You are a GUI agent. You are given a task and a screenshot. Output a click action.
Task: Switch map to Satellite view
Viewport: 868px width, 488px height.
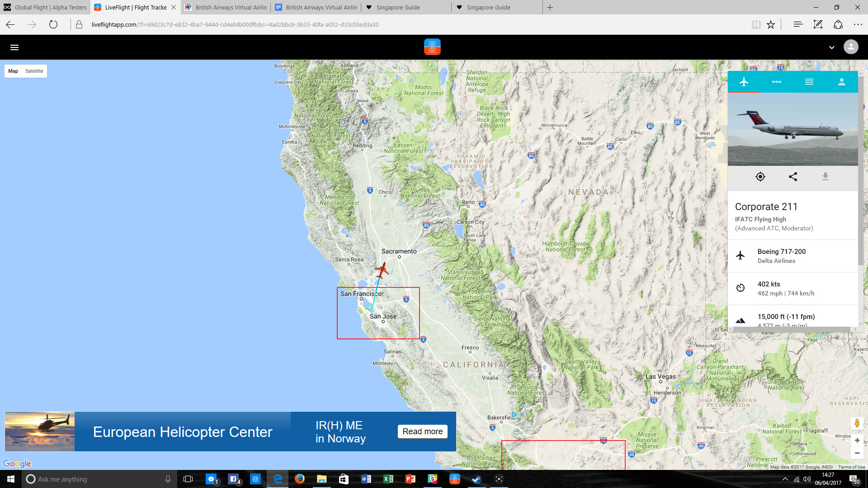point(34,71)
